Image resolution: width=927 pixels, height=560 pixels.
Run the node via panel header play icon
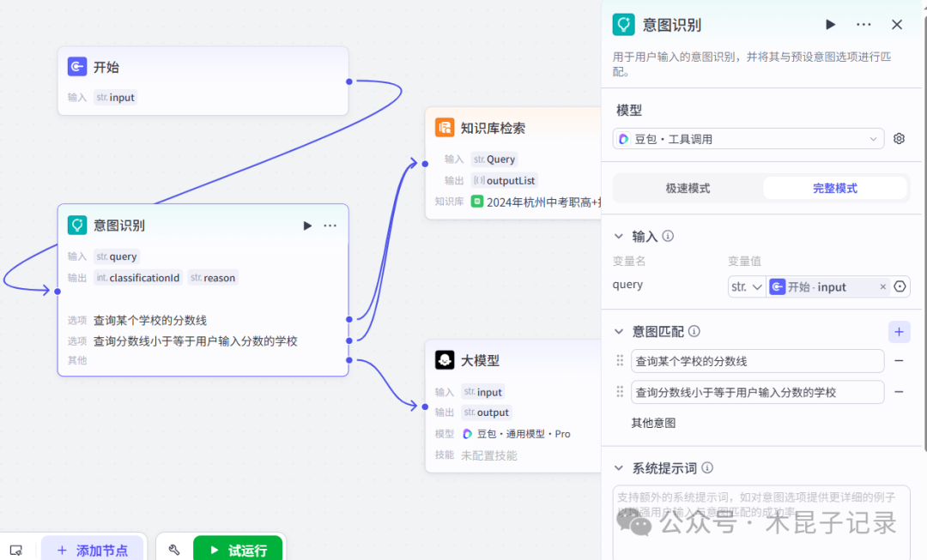coord(830,24)
